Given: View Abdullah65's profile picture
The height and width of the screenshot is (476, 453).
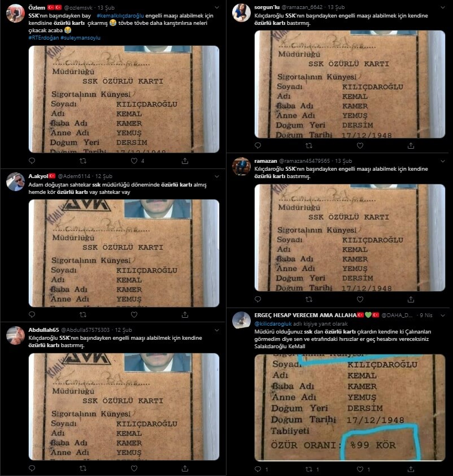Looking at the screenshot, I should pyautogui.click(x=15, y=335).
